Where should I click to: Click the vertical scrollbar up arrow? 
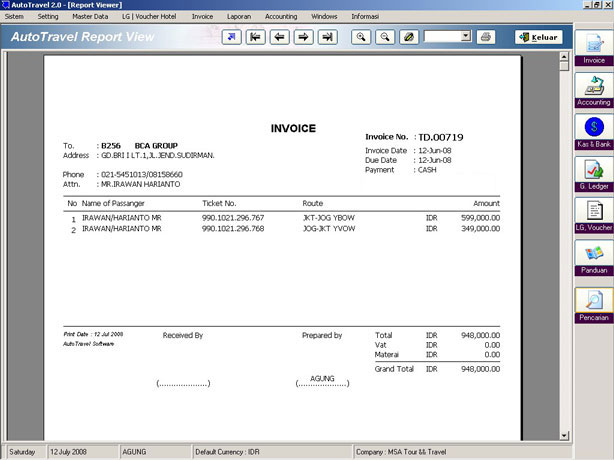pos(564,57)
